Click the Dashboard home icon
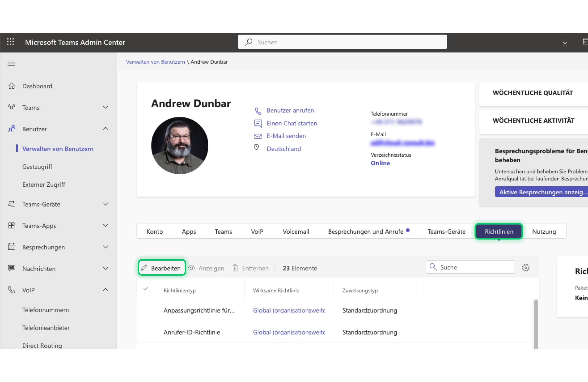This screenshot has width=588, height=382. (12, 86)
